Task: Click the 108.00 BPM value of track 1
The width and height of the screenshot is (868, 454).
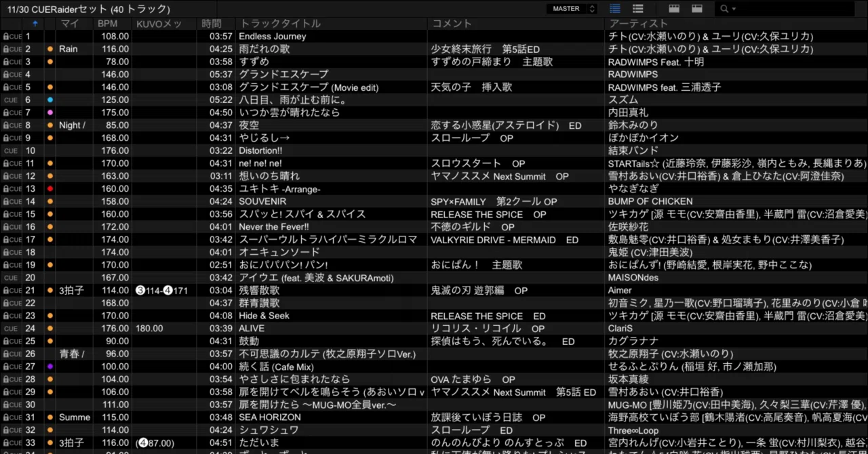Action: (x=115, y=37)
